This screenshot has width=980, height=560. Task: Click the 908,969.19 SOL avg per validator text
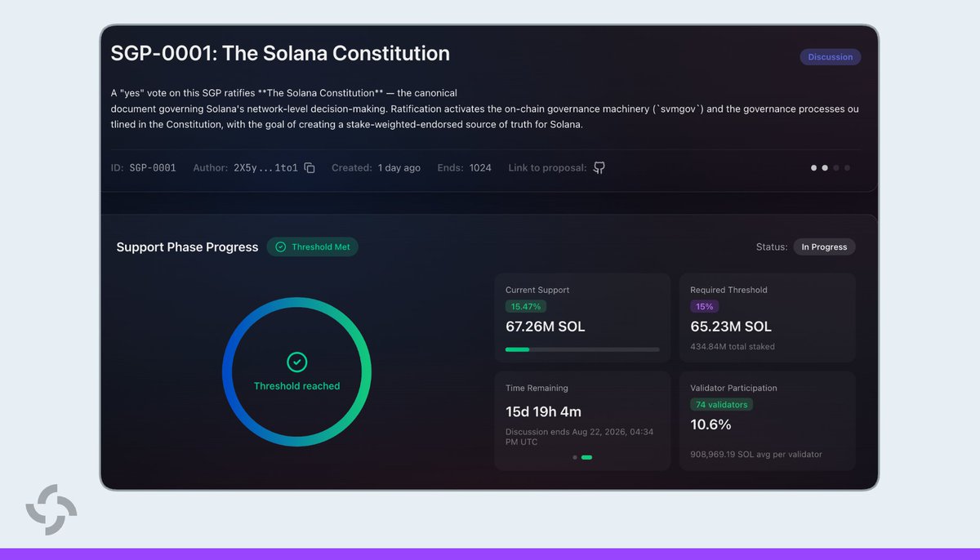coord(756,454)
